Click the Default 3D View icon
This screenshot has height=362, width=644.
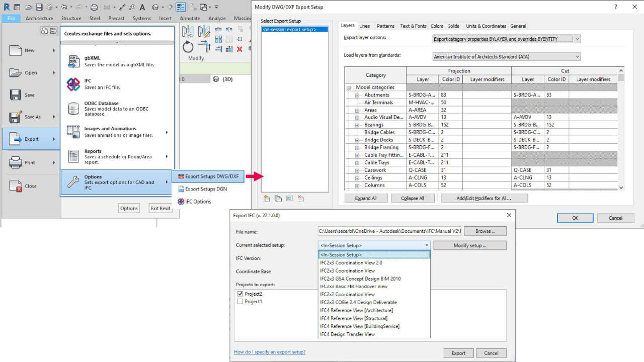155,8
